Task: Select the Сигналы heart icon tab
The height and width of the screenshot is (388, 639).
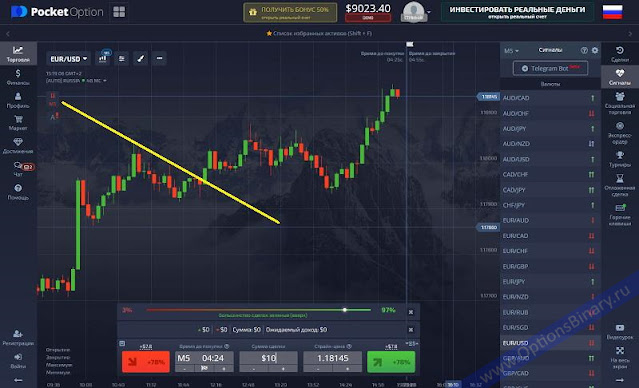Action: (620, 77)
